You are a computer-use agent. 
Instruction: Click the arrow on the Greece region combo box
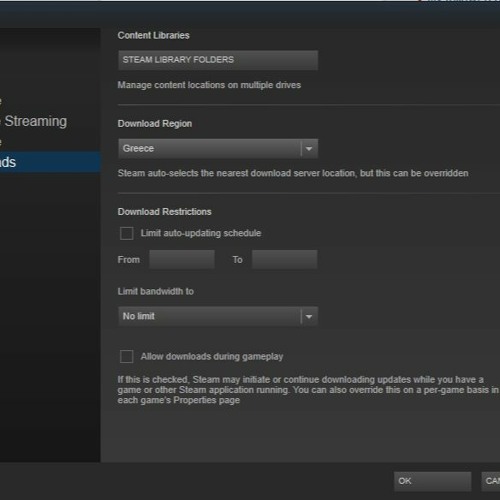(x=309, y=149)
